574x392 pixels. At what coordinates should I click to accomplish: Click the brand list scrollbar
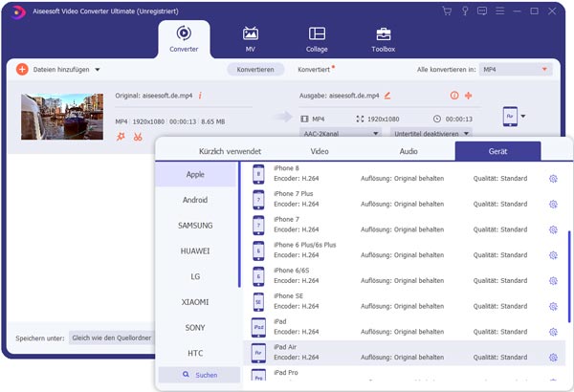pyautogui.click(x=239, y=225)
